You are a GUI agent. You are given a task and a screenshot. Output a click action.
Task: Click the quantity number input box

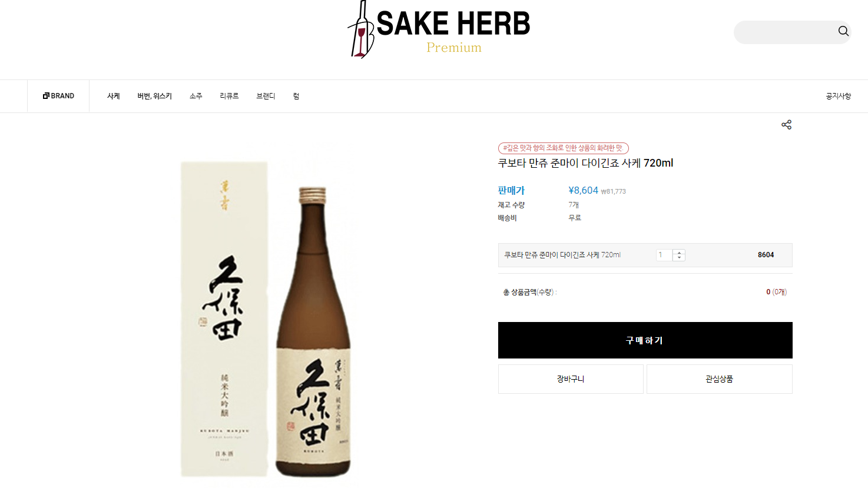664,255
